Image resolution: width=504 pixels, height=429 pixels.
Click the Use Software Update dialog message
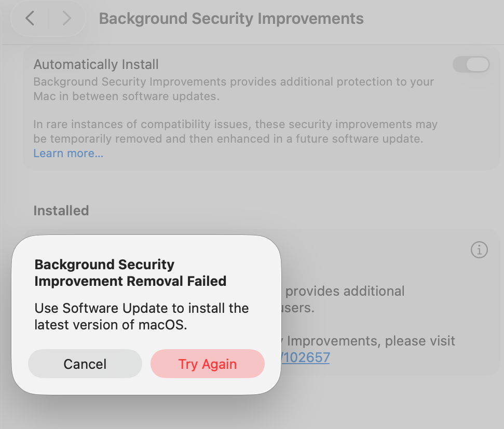pos(141,316)
